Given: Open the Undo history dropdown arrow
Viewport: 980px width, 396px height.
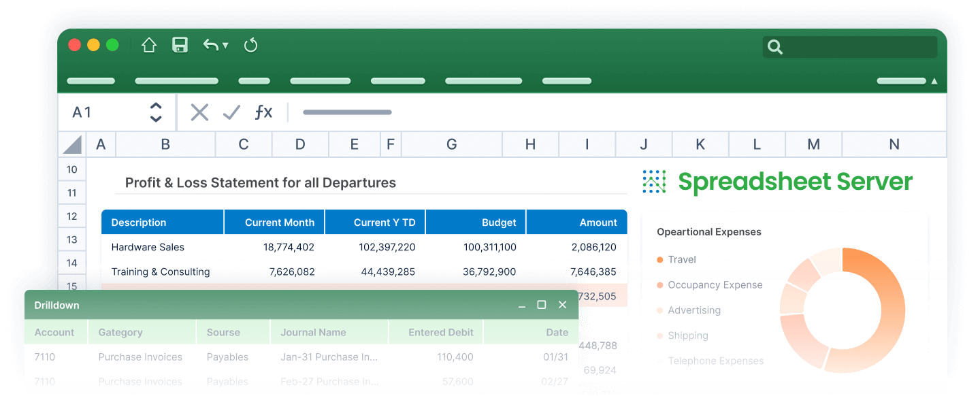Looking at the screenshot, I should (225, 45).
